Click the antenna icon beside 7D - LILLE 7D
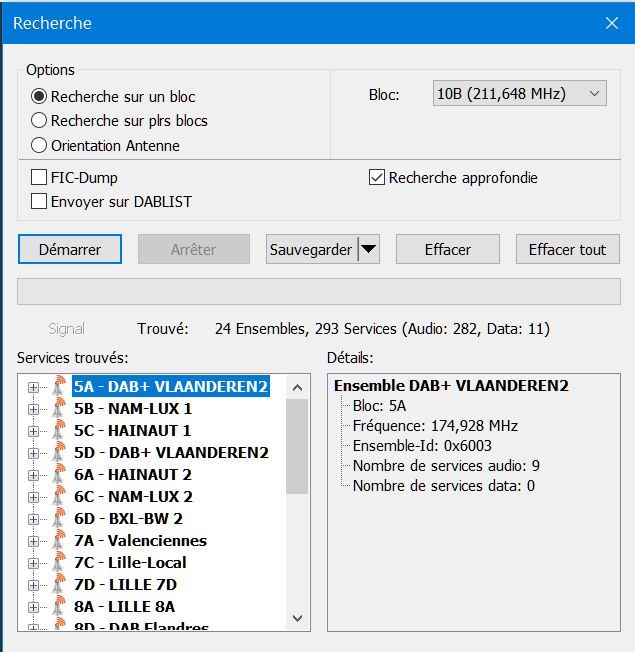The width and height of the screenshot is (635, 652). click(x=59, y=584)
